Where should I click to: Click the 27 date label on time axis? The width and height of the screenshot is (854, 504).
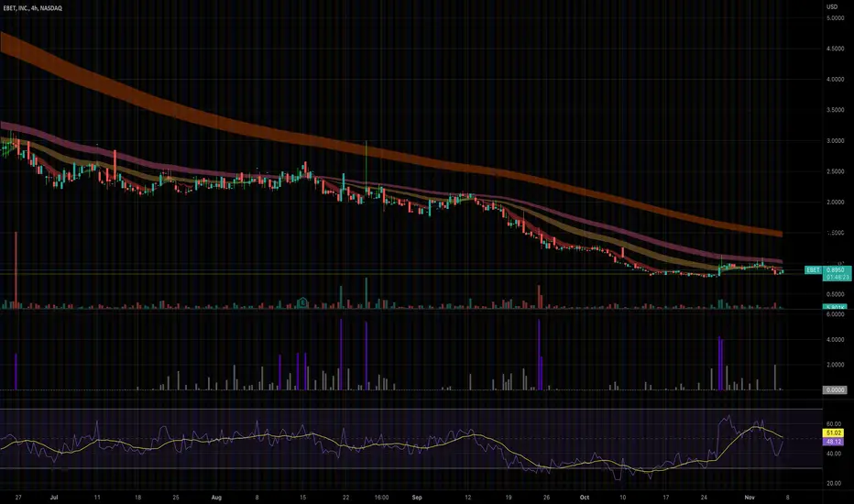[18, 498]
